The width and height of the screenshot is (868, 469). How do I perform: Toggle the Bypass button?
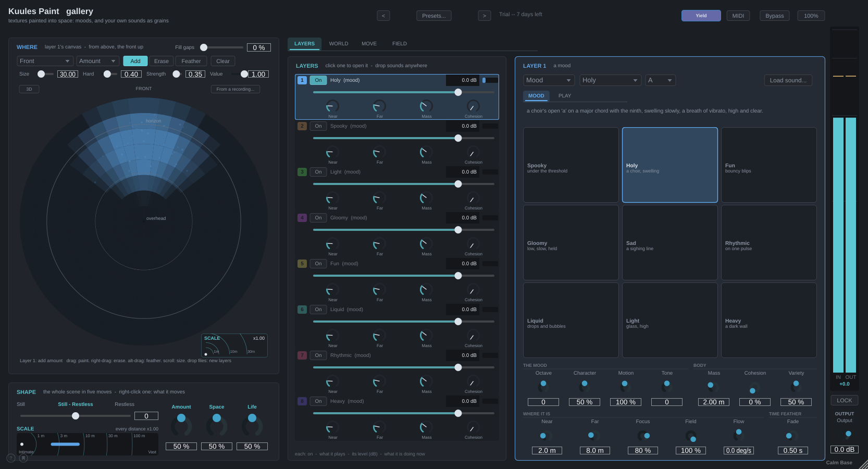(x=775, y=16)
